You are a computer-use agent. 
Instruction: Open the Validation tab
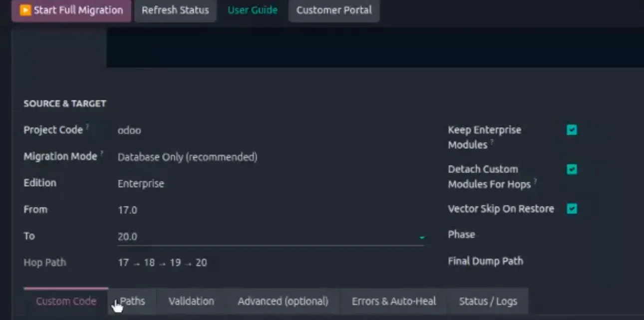coord(191,301)
